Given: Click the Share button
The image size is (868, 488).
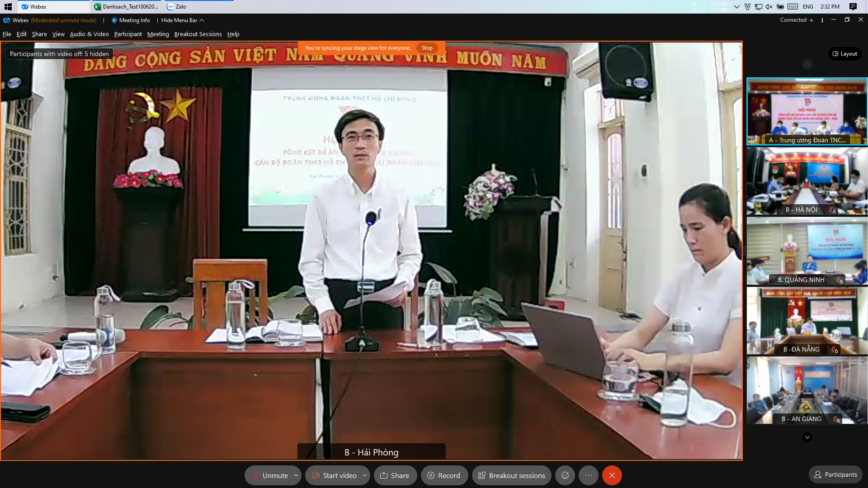Looking at the screenshot, I should tap(395, 475).
